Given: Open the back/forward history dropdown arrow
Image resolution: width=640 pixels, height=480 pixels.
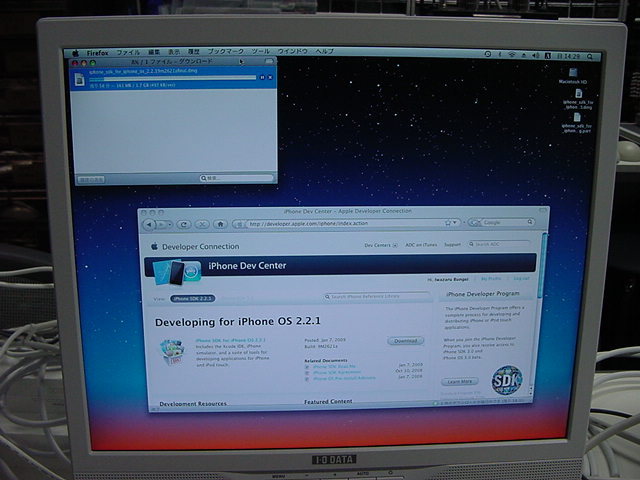Looking at the screenshot, I should tap(170, 224).
